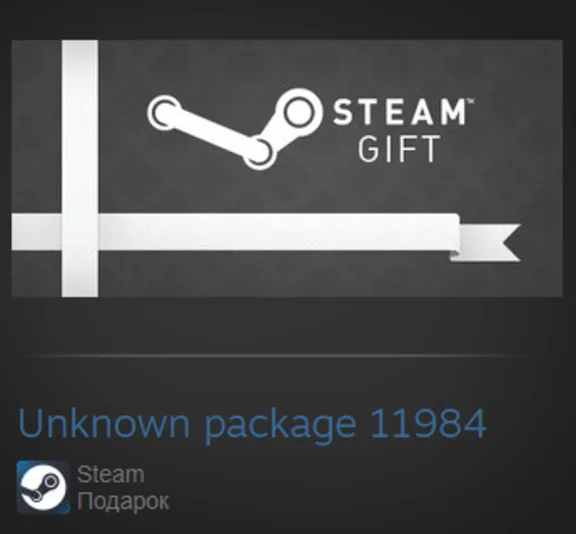Image resolution: width=576 pixels, height=534 pixels.
Task: Click the forked ribbon tail end
Action: click(x=485, y=242)
